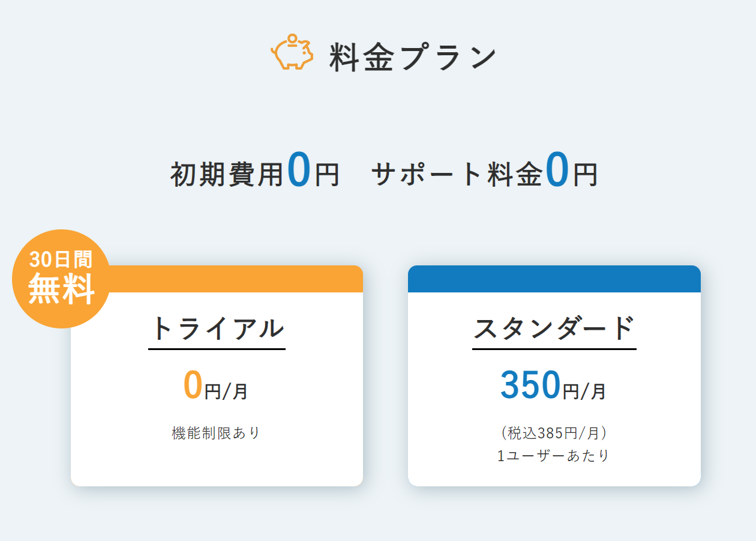Click the サポート料金0円 text
The width and height of the screenshot is (756, 541).
point(484,174)
